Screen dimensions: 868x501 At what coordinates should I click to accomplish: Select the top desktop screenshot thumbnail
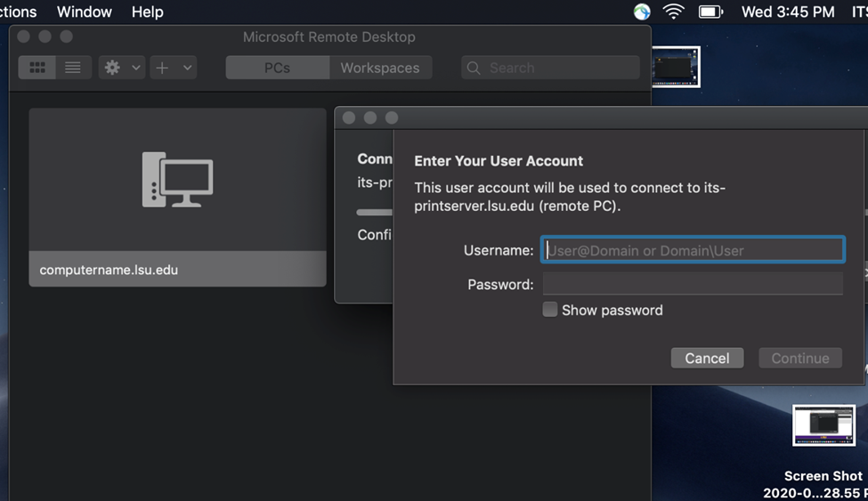(676, 67)
